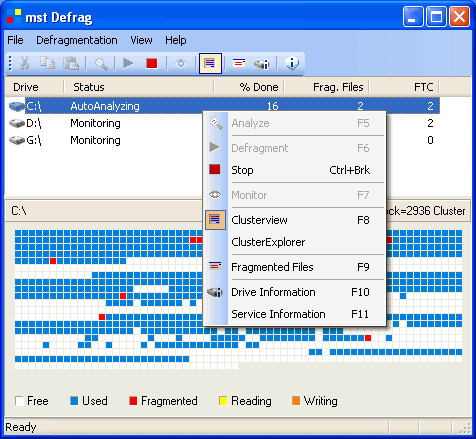The width and height of the screenshot is (476, 439).
Task: Open the Defragmentation menu
Action: [x=77, y=40]
